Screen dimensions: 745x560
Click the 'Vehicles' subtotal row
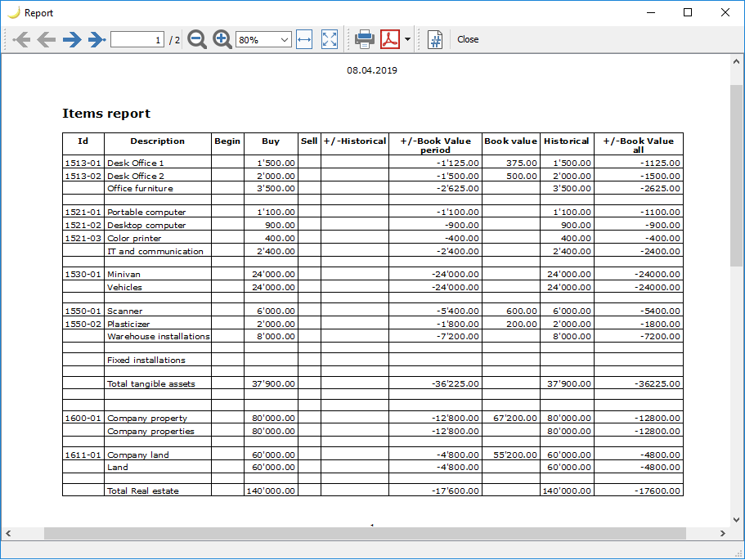pos(373,287)
